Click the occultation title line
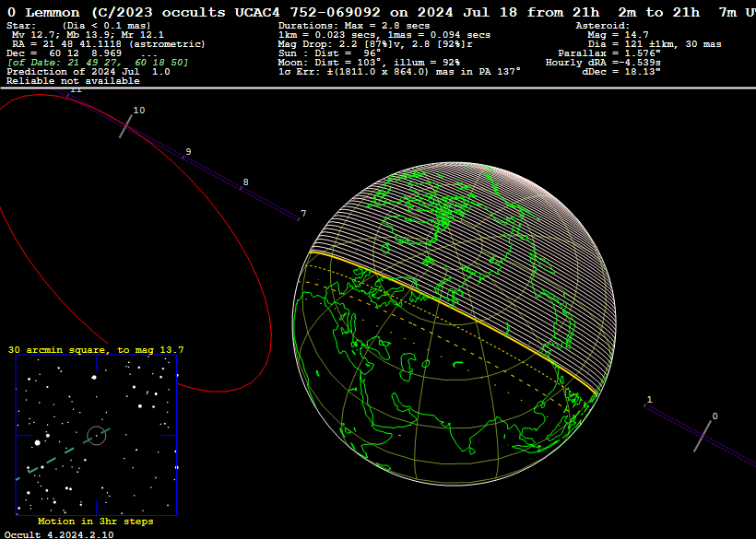Screen dimensions: 756x539 [x=381, y=13]
